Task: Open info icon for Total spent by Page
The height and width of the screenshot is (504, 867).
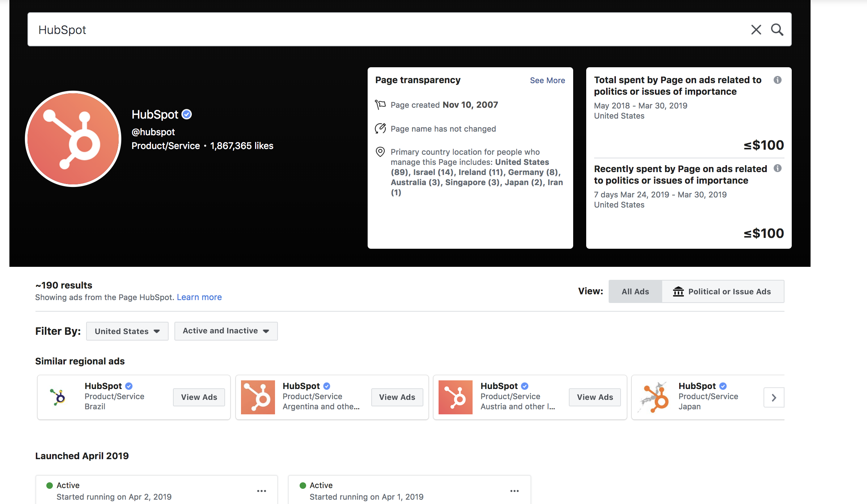Action: tap(777, 80)
